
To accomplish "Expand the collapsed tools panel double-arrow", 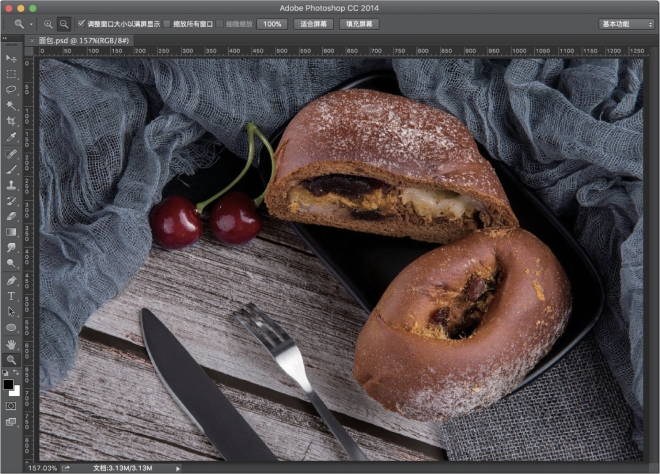I will pos(5,38).
